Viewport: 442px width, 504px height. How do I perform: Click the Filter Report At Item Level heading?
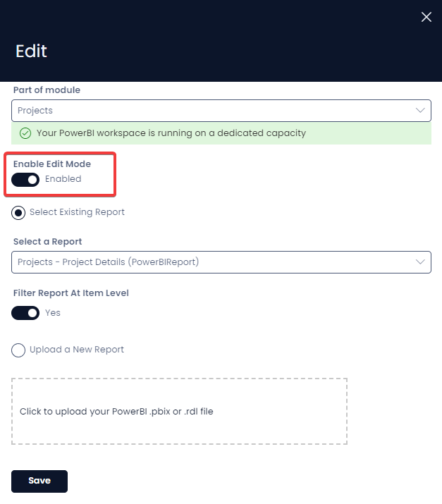tap(71, 293)
